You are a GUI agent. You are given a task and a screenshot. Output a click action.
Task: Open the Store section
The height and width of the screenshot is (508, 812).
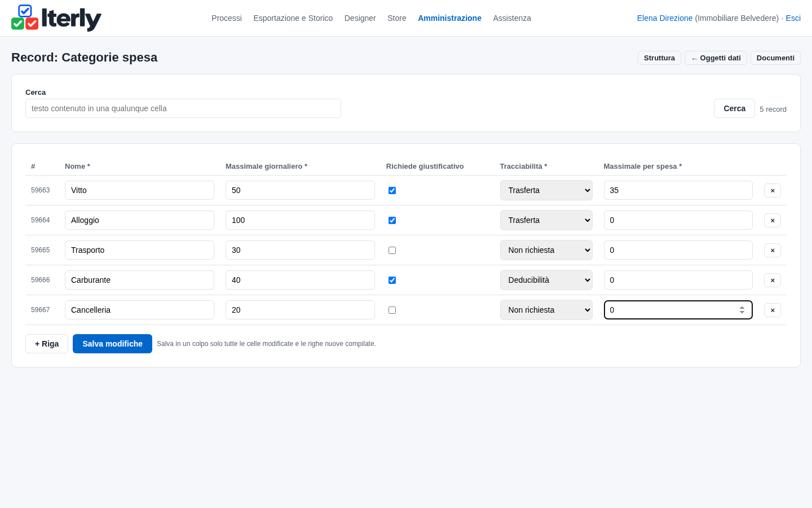(397, 18)
